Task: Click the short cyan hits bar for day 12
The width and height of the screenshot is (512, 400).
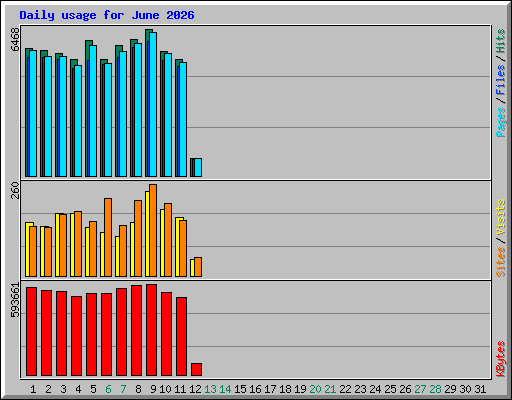Action: point(198,167)
